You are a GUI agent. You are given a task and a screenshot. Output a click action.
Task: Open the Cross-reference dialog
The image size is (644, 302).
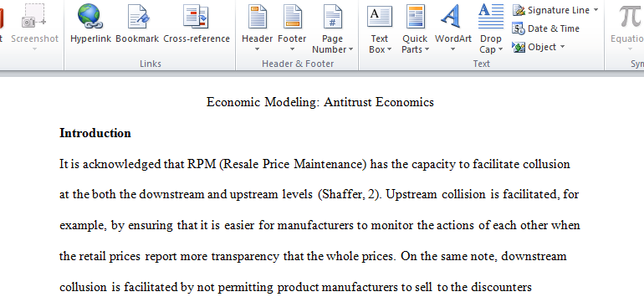click(x=197, y=24)
